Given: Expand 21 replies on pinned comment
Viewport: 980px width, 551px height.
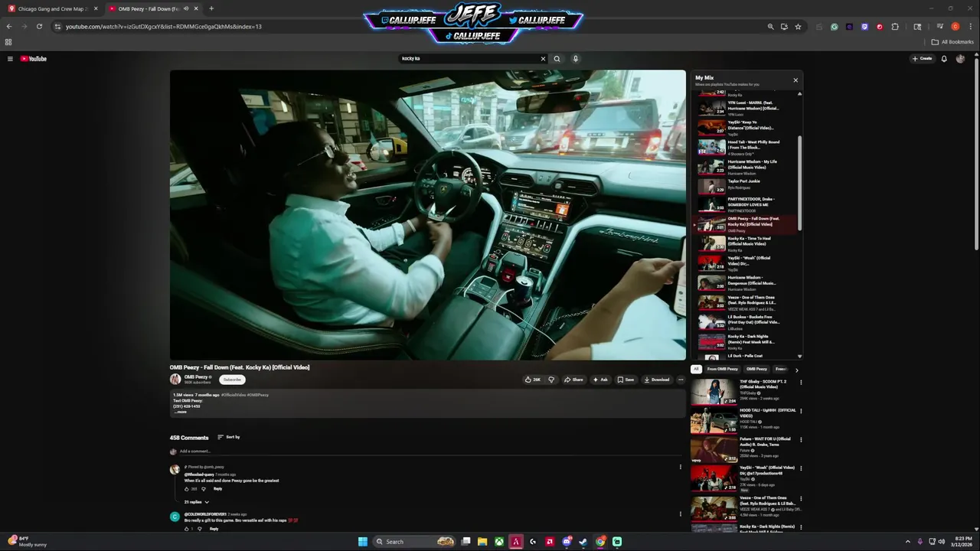Looking at the screenshot, I should (x=197, y=502).
